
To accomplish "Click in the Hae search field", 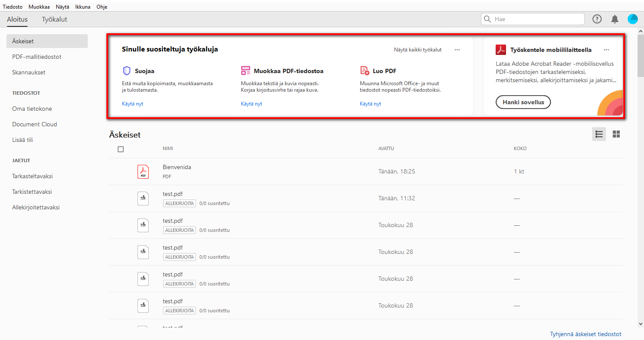I will click(x=536, y=19).
